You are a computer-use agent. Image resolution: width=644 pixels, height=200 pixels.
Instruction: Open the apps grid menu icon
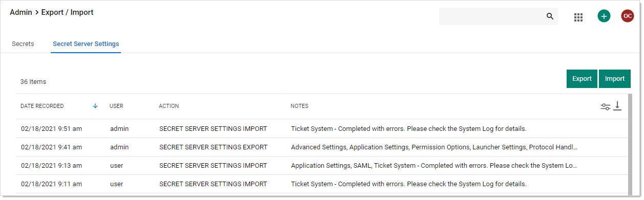tap(578, 17)
